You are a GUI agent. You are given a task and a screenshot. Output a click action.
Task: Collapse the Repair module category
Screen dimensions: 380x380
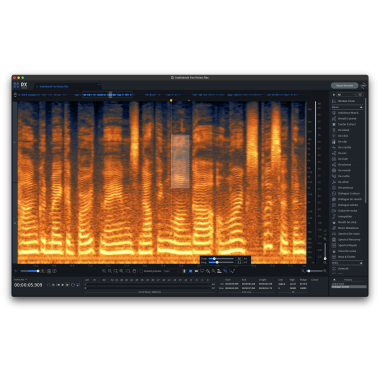(361, 107)
